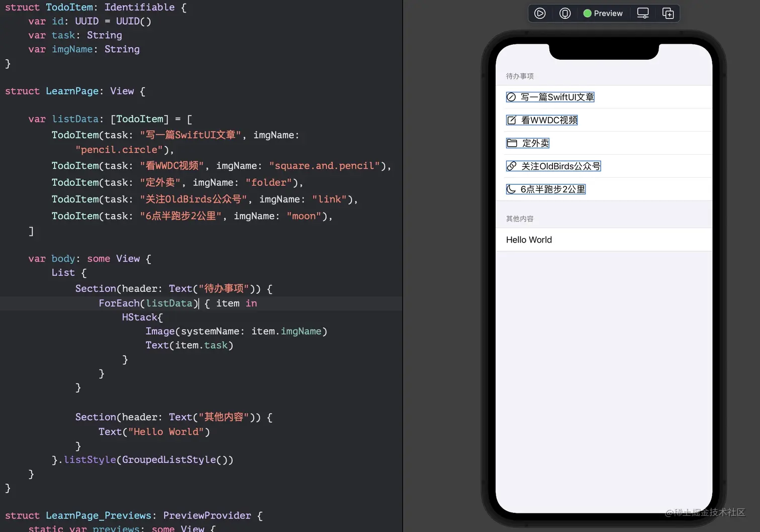Screen dimensions: 760x532
Task: Select the 写一篇SwiftUI文章 list row text
Action: coord(557,97)
